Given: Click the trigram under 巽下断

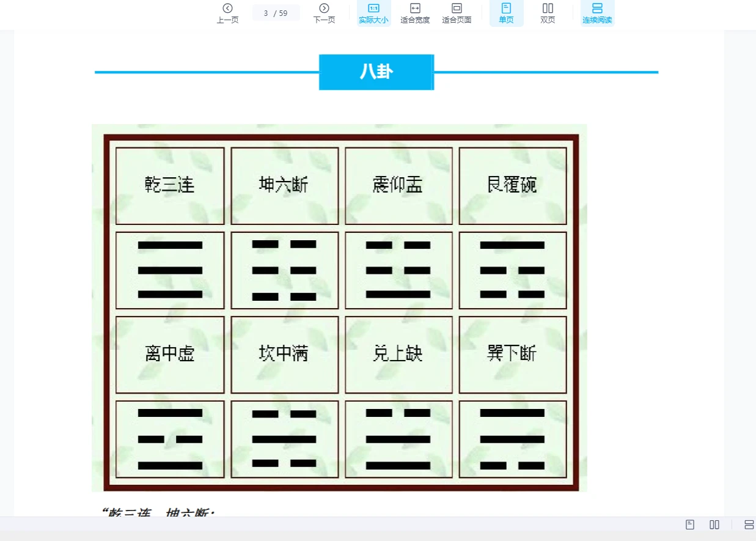Looking at the screenshot, I should [512, 439].
